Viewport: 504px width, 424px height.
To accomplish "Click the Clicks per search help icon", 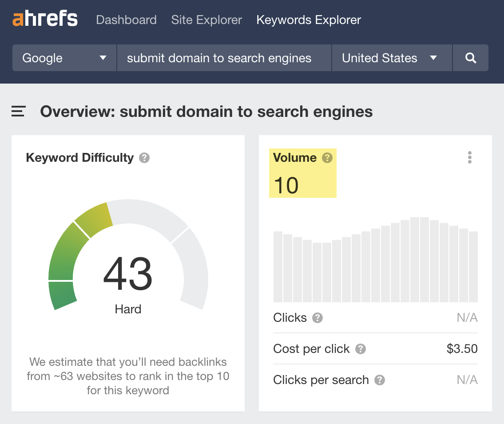I will (379, 380).
